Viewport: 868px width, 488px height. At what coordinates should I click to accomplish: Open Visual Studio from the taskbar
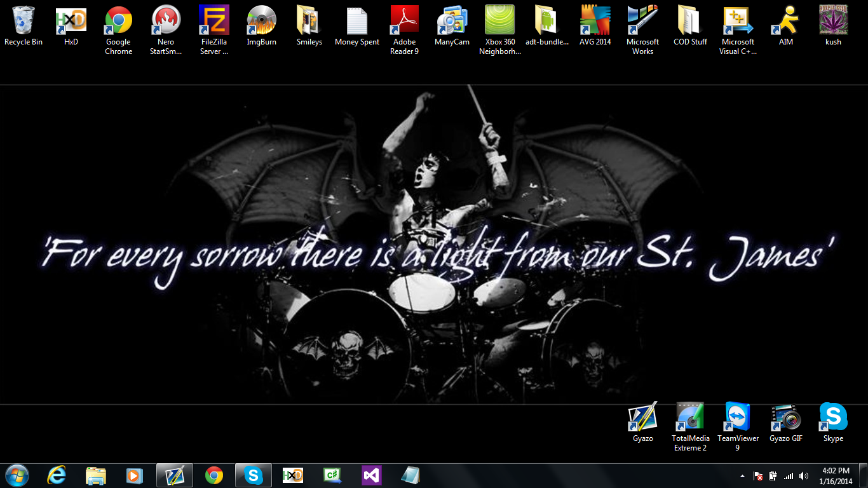[x=371, y=475]
